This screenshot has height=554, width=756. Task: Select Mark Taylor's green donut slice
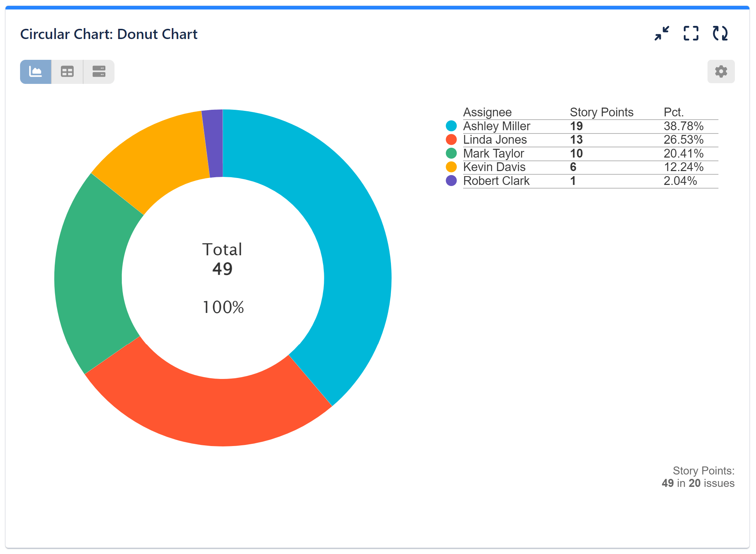(91, 284)
